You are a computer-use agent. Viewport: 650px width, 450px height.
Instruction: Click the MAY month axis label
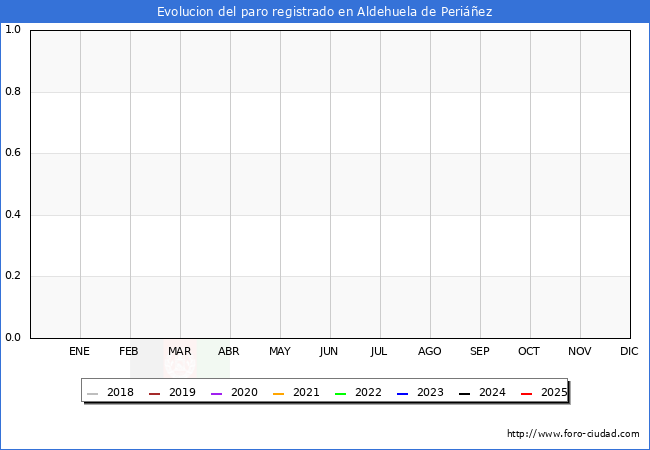[x=280, y=351]
